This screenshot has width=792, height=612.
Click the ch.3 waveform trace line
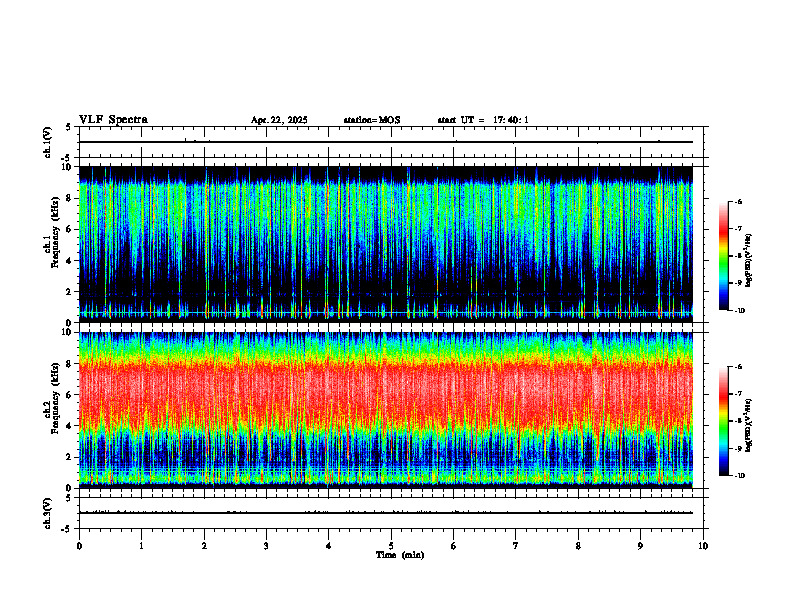pos(386,513)
